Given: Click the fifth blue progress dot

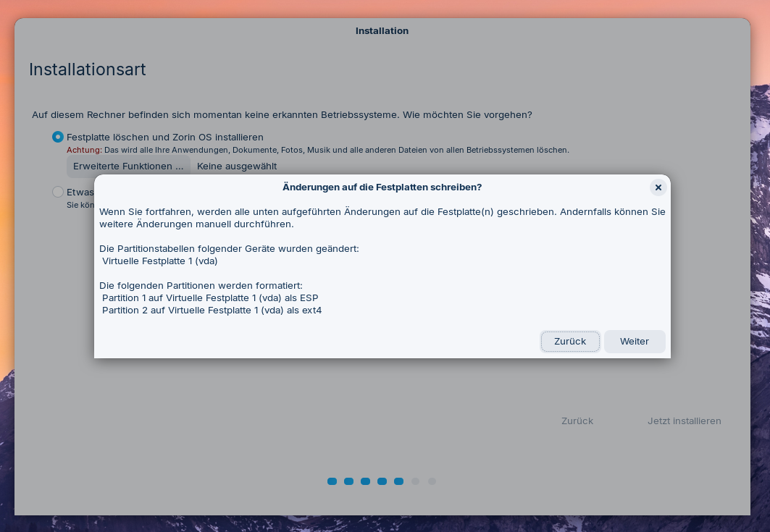Looking at the screenshot, I should 398,481.
